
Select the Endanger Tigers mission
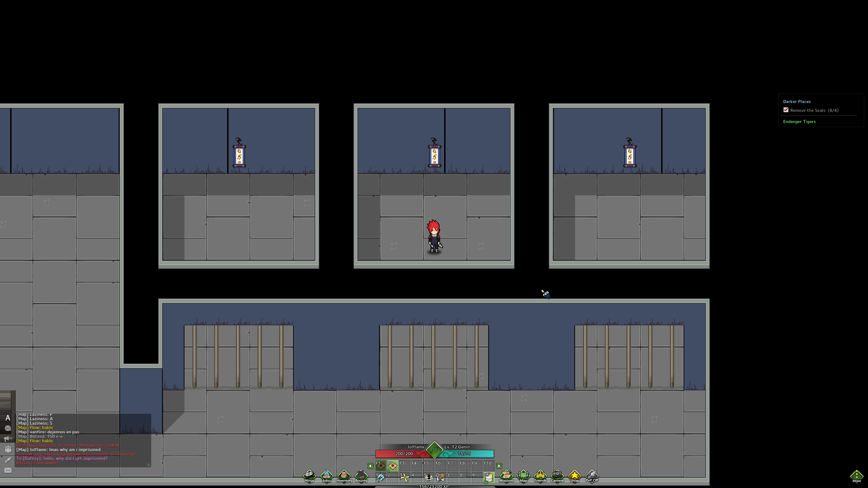pos(799,122)
